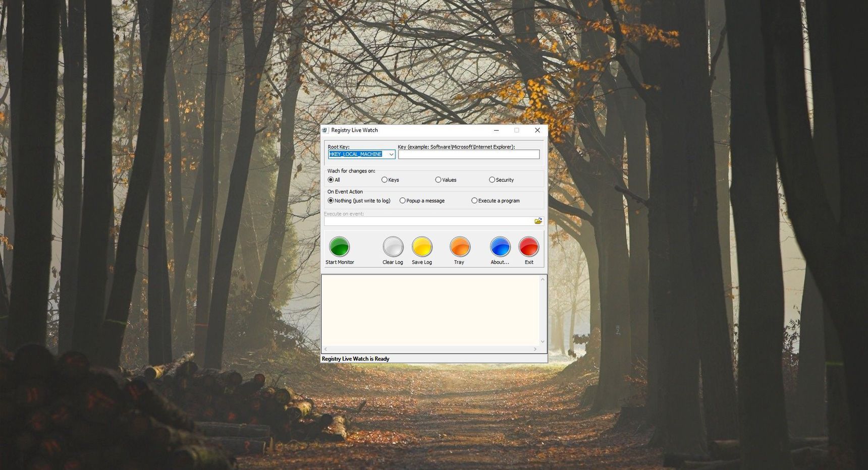Click log horizontal scrollbar right arrow
Screen dimensions: 868x470
(x=535, y=349)
